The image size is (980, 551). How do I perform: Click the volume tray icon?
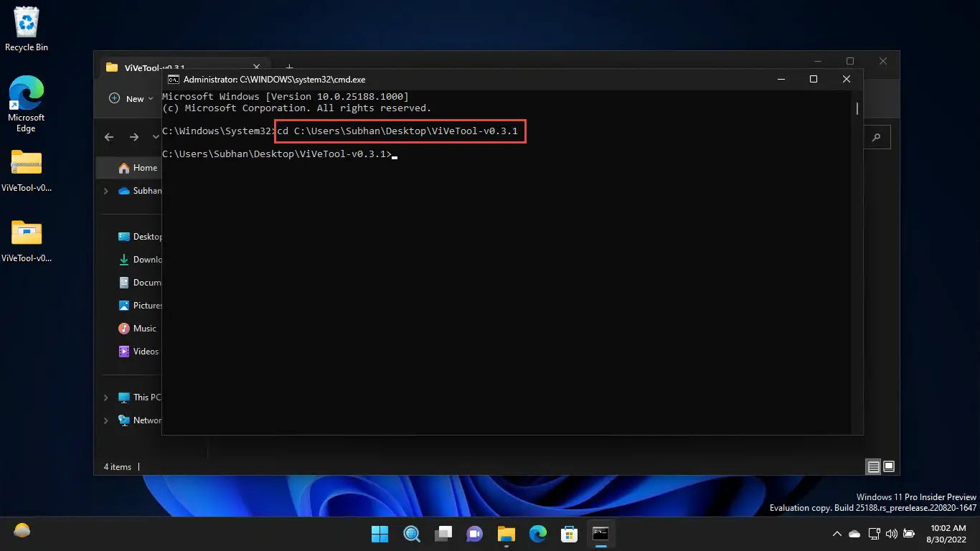click(892, 534)
